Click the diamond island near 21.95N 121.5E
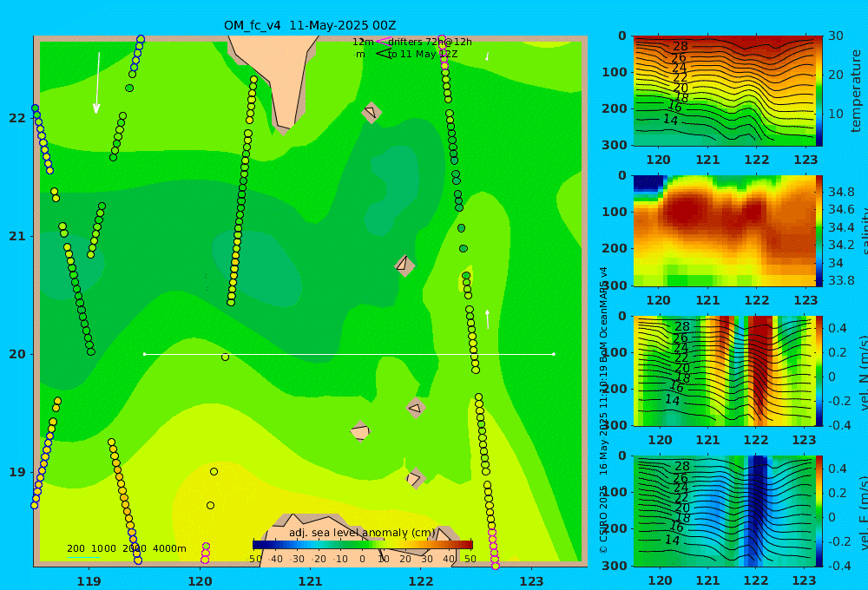The width and height of the screenshot is (868, 590). pos(372,112)
